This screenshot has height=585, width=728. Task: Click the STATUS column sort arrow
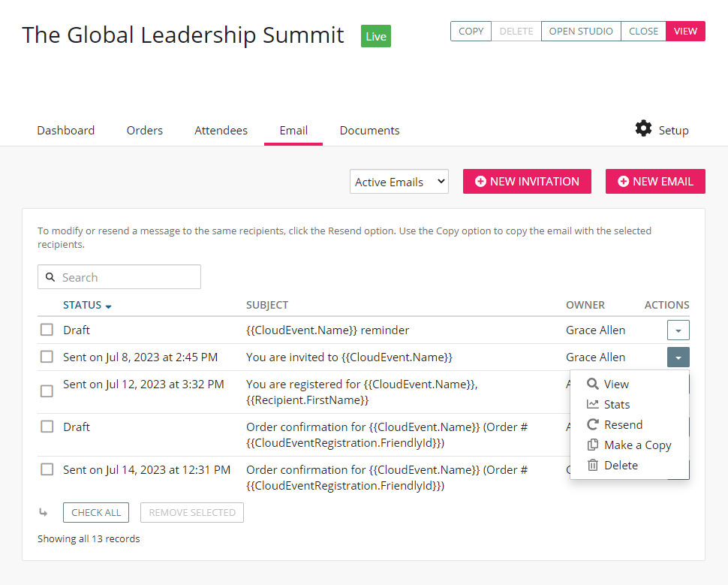[x=109, y=306]
